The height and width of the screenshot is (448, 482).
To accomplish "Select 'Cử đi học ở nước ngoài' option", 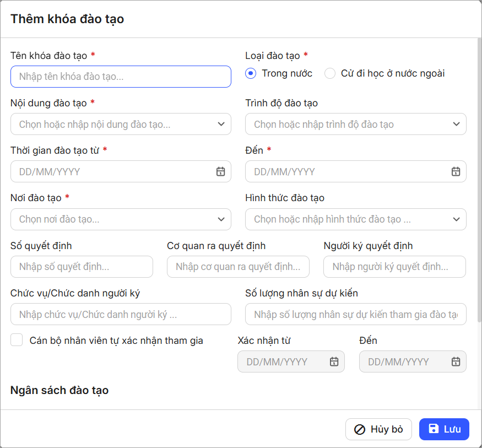I will tap(330, 73).
